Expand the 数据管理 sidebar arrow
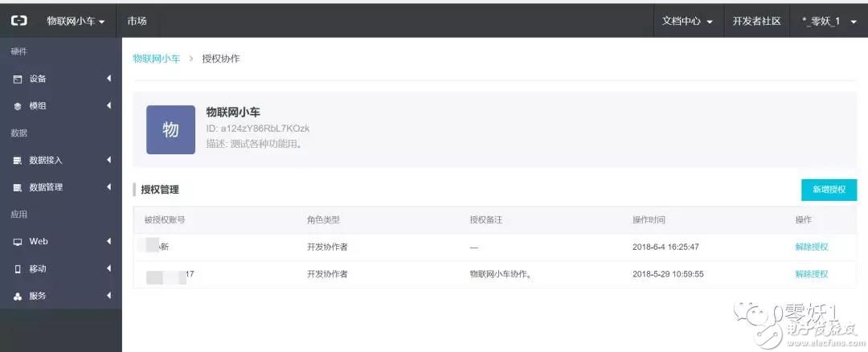868x352 pixels. coord(108,187)
